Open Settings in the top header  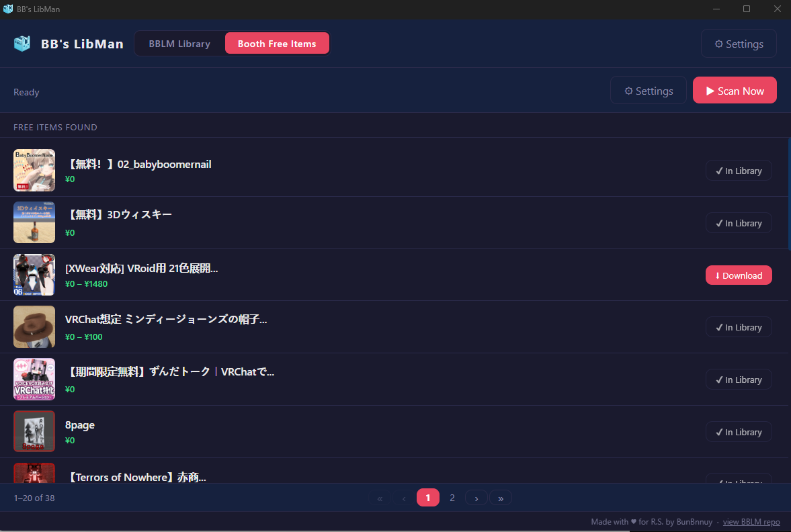coord(739,44)
